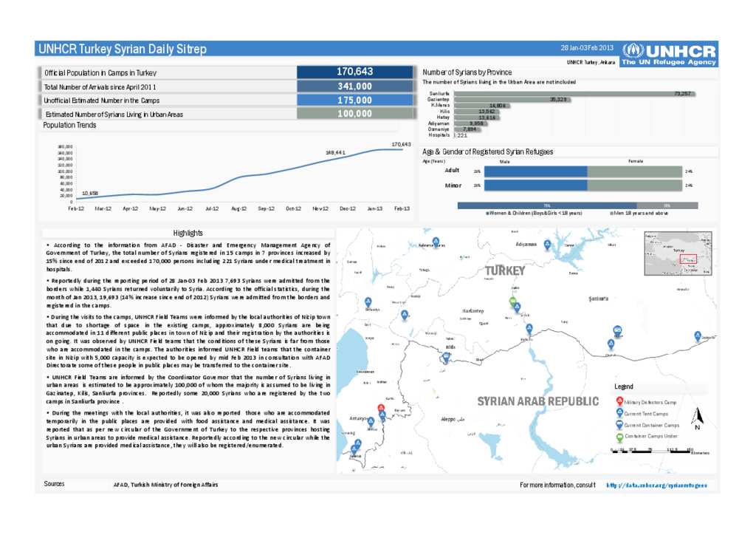
Task: Click the tent camp pin at Kahramanmaras
Action: click(x=436, y=241)
